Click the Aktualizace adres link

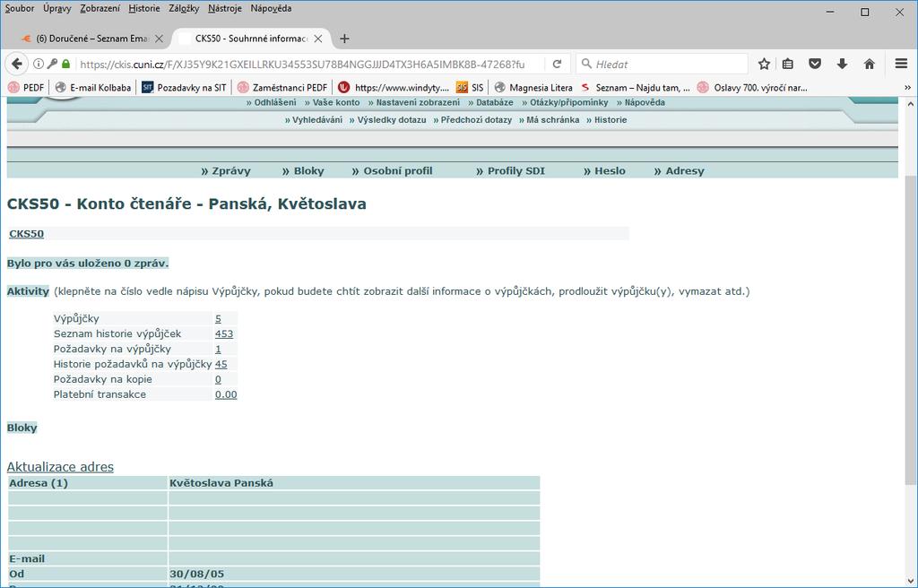coord(60,467)
